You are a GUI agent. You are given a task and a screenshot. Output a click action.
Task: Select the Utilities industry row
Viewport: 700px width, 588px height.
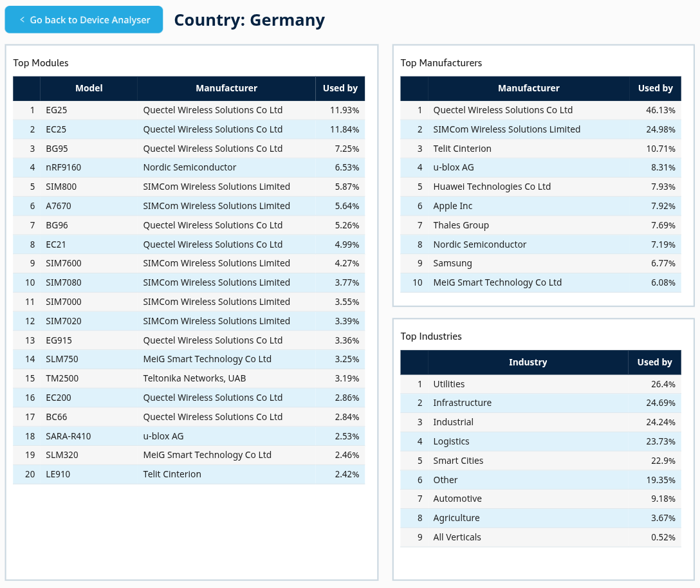540,384
